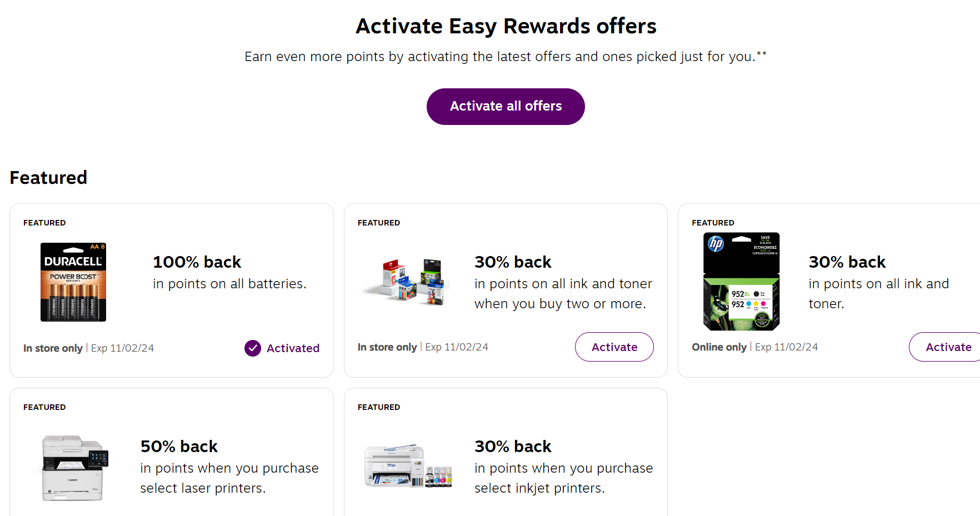This screenshot has width=980, height=516.
Task: Click the Activated checkmark icon
Action: 253,348
